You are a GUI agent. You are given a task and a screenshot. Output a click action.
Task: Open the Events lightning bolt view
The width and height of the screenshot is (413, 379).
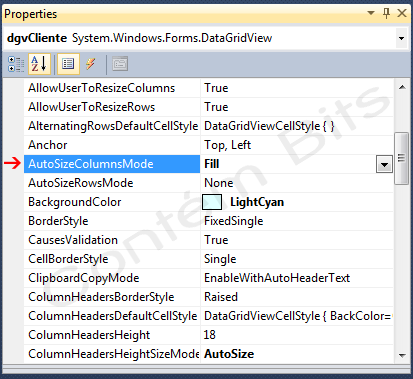90,64
